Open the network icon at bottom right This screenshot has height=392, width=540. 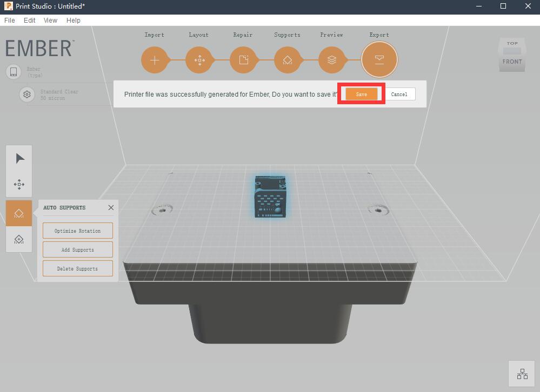522,374
